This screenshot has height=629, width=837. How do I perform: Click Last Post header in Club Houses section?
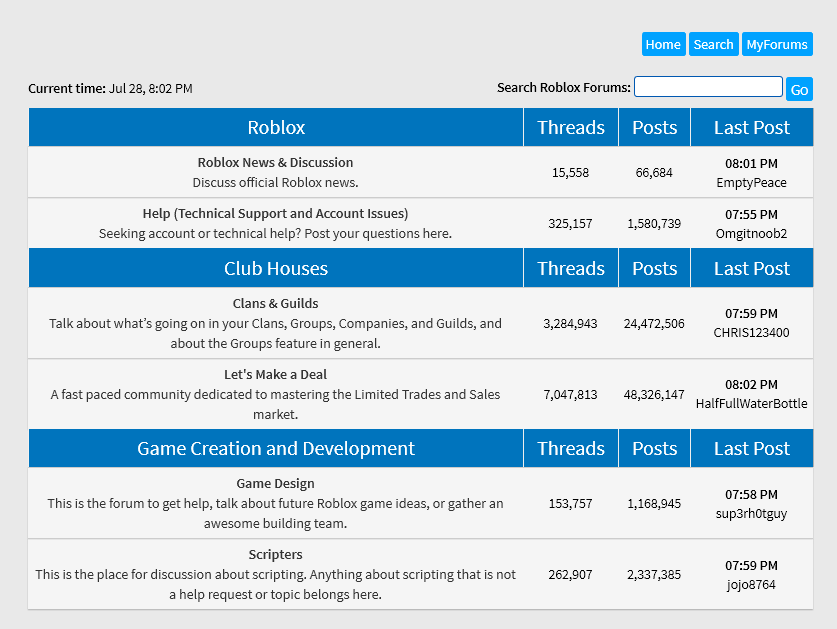752,269
